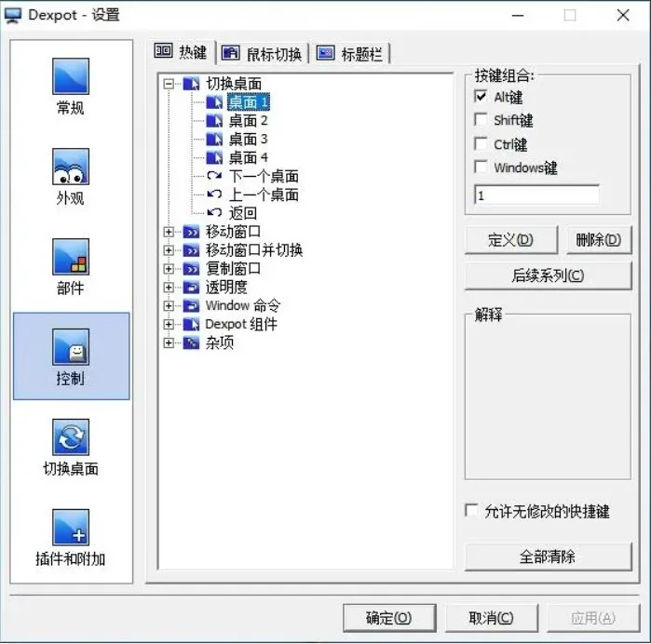Check 允许无修改的快捷键 option
This screenshot has height=644, width=651.
(471, 510)
